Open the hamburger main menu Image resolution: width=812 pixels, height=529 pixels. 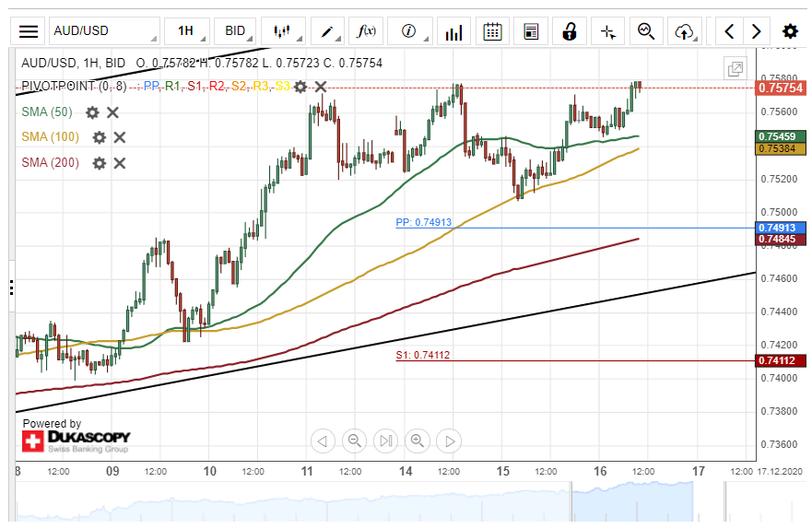(x=29, y=31)
